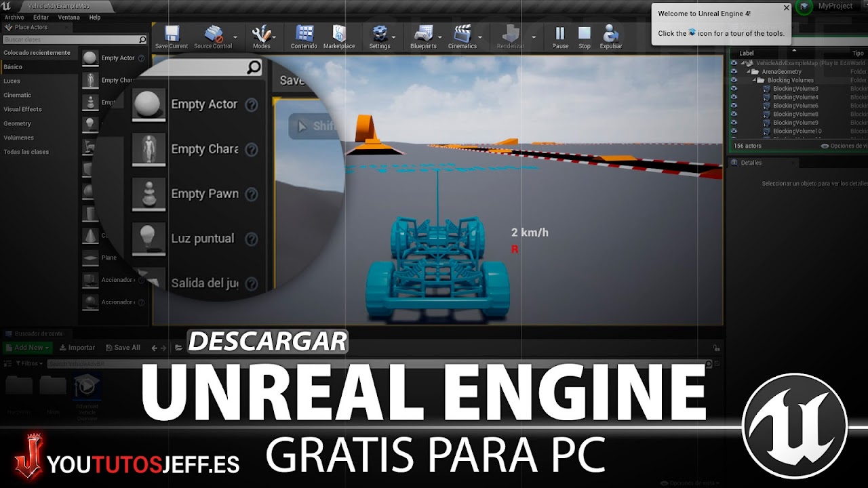Select the Visual Effects category

[x=23, y=109]
